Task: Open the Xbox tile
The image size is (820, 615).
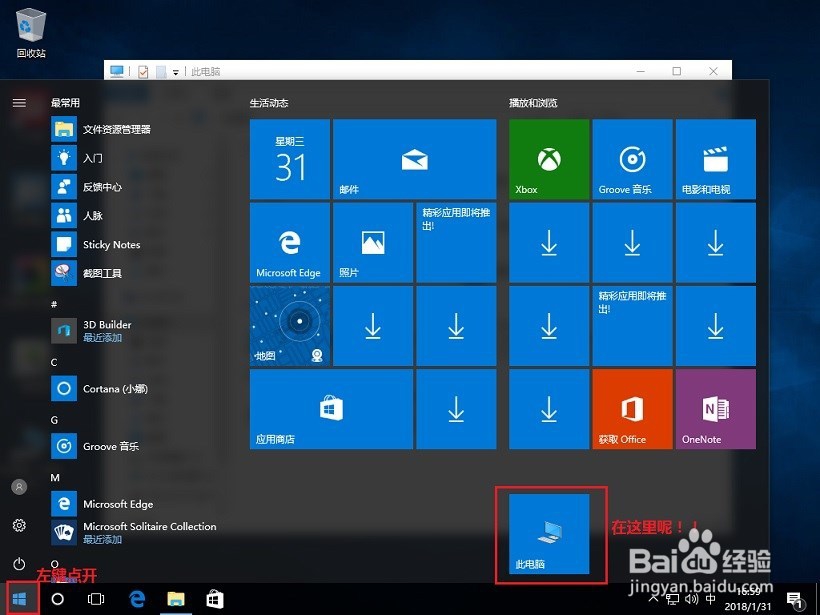Action: click(548, 158)
